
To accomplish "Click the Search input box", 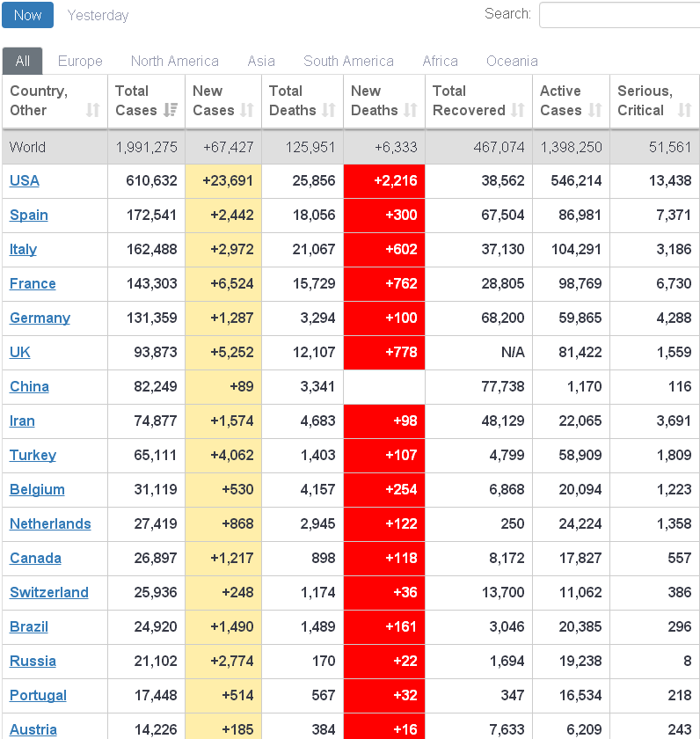I will [x=618, y=15].
